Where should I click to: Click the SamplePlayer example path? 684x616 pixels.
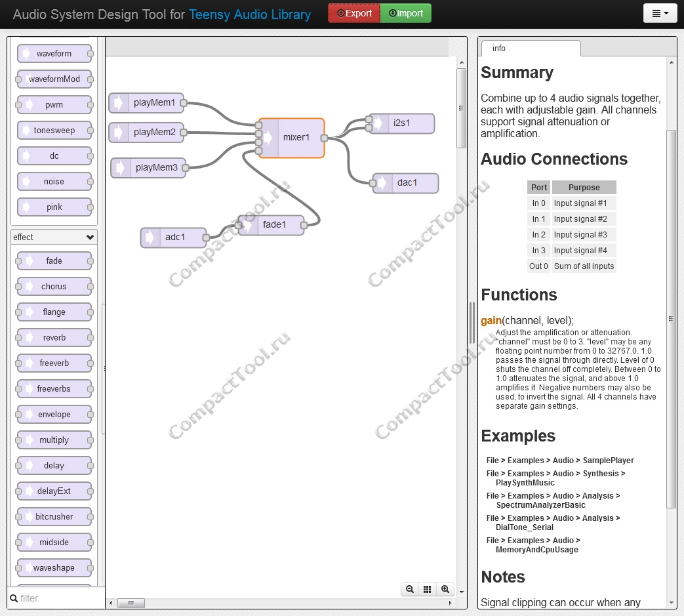coord(560,461)
